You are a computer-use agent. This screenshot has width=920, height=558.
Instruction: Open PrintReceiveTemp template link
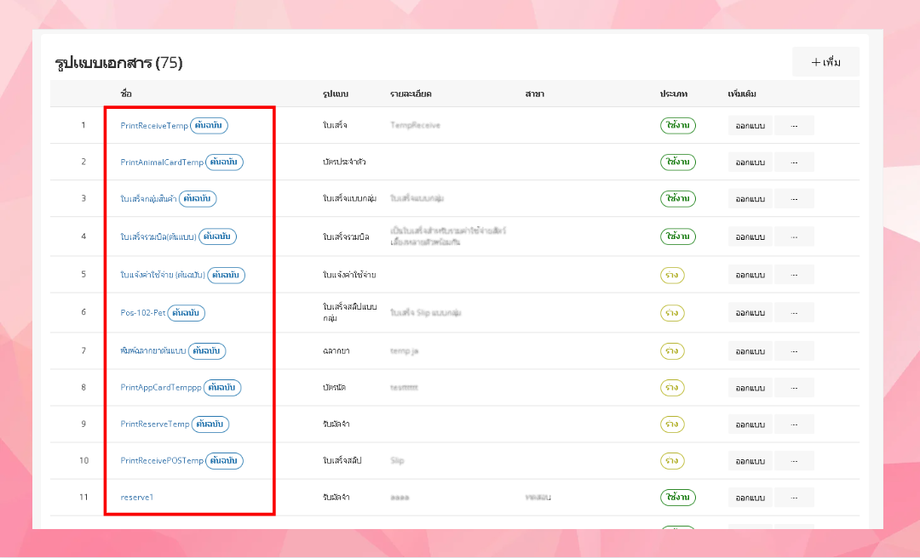pyautogui.click(x=154, y=126)
